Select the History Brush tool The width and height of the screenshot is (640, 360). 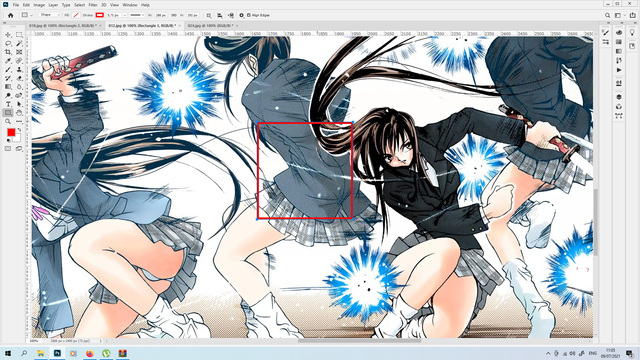click(8, 78)
